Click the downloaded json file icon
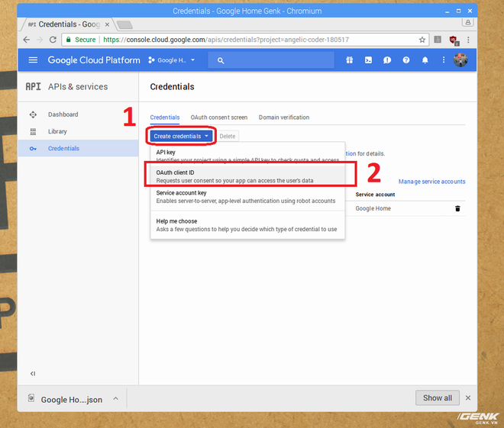The image size is (504, 428). point(31,397)
